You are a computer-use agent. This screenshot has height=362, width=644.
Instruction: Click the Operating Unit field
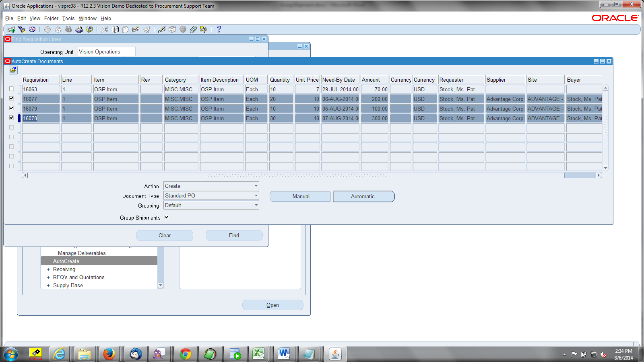click(x=107, y=51)
